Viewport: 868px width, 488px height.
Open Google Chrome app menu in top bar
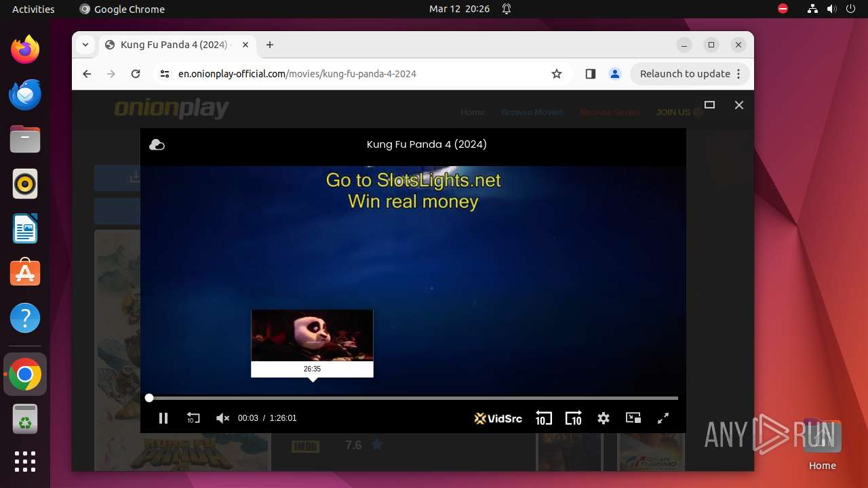pos(122,9)
